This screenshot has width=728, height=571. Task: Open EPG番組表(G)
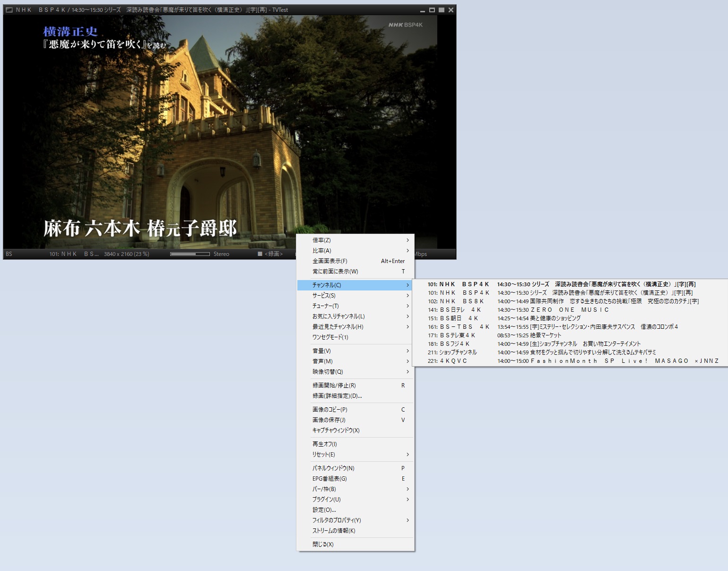click(355, 479)
